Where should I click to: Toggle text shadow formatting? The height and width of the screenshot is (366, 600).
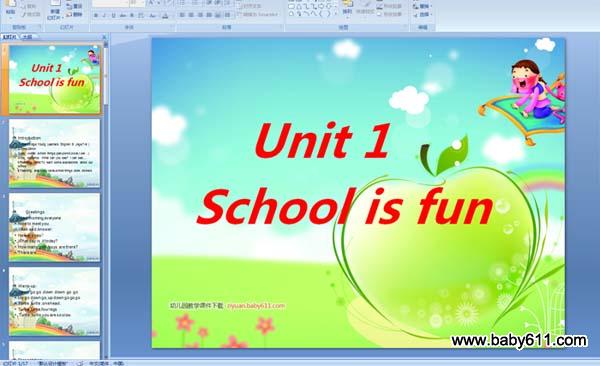132,15
